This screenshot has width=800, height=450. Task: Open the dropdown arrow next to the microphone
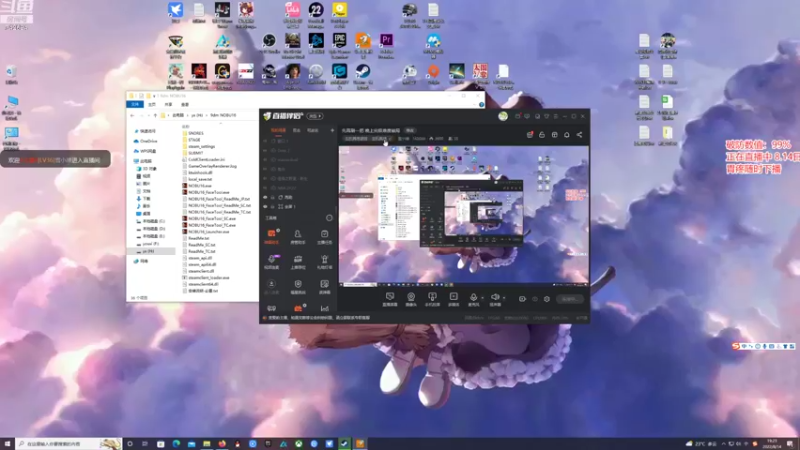click(482, 297)
